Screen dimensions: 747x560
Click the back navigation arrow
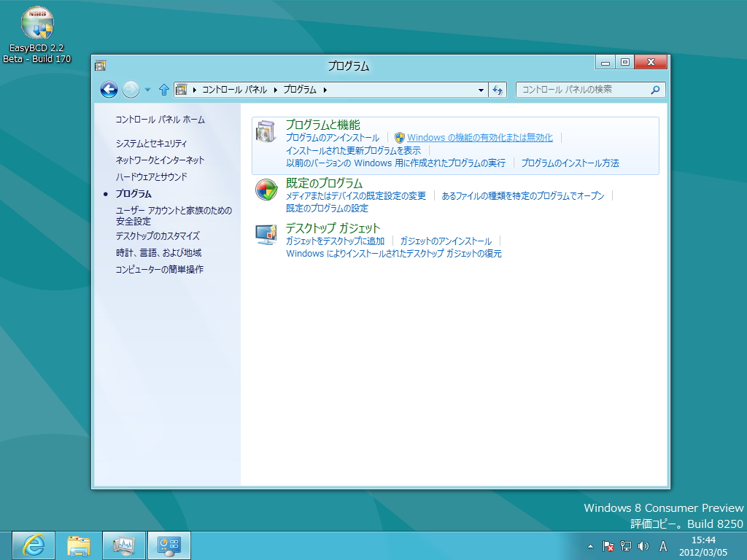[x=109, y=90]
